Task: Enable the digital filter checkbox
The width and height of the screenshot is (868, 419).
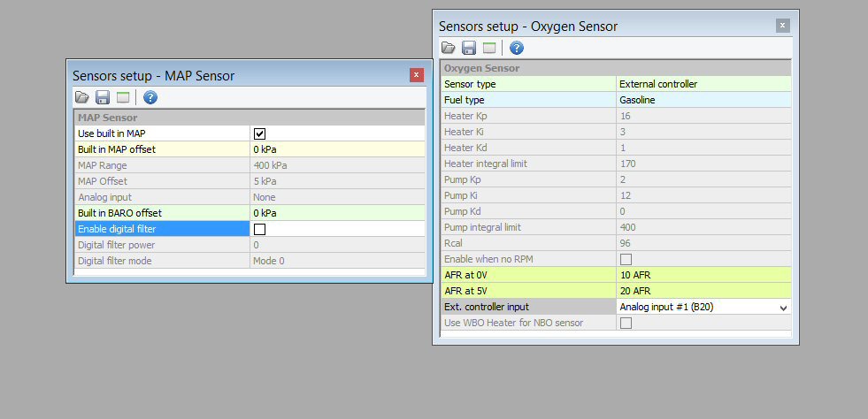Action: coord(260,229)
